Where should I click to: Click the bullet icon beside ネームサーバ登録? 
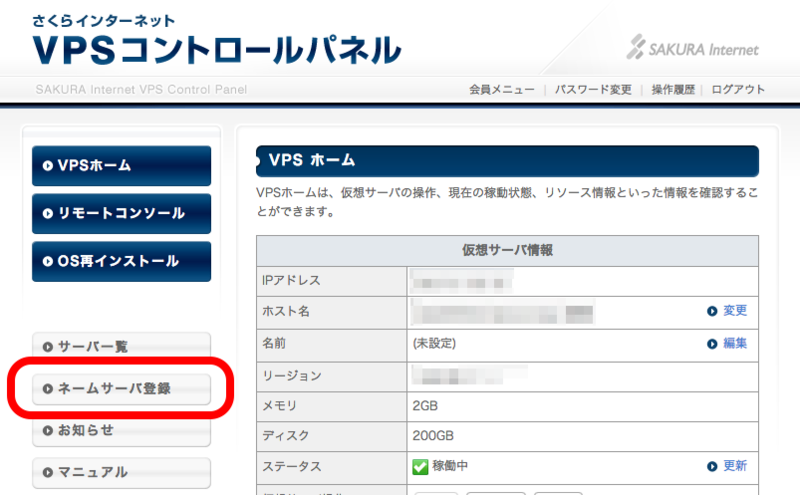pos(48,389)
